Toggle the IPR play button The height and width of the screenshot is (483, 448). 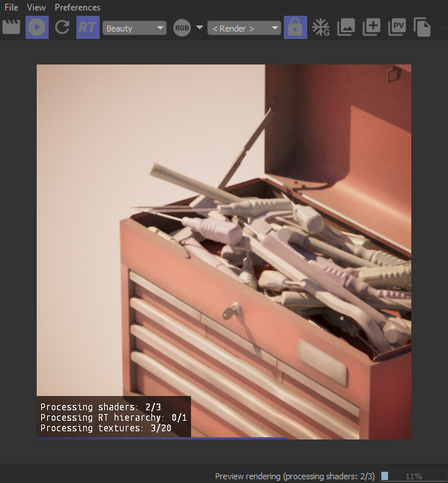pyautogui.click(x=37, y=28)
